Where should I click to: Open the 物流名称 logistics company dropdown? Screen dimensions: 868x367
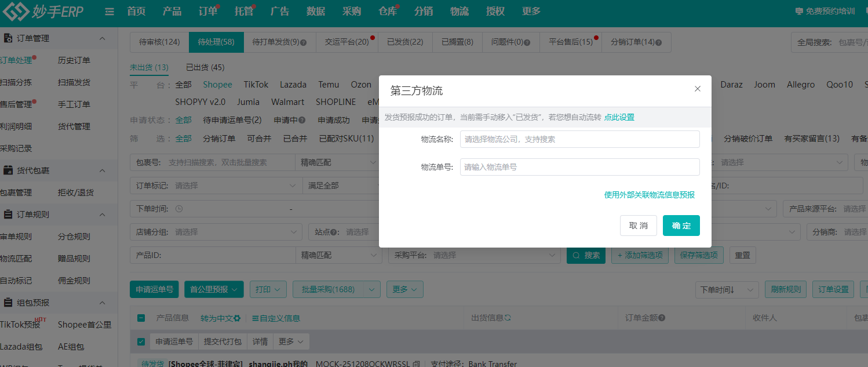click(x=579, y=139)
